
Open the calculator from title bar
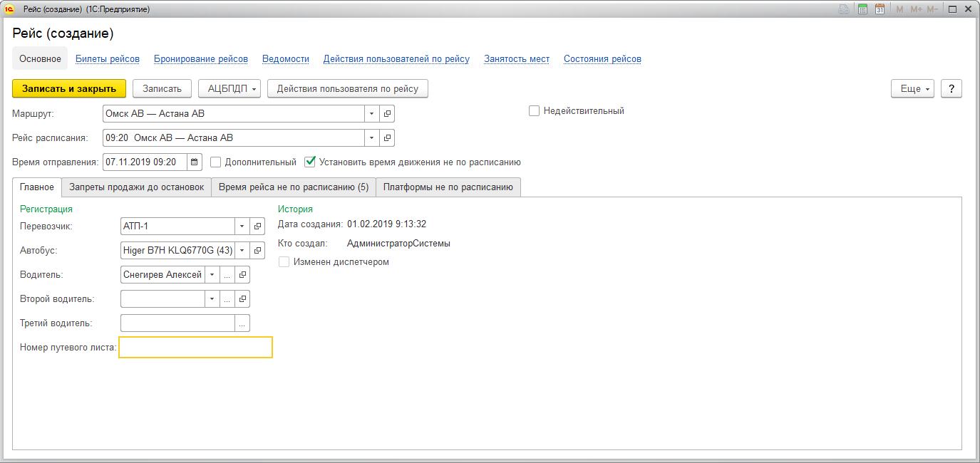click(x=862, y=9)
